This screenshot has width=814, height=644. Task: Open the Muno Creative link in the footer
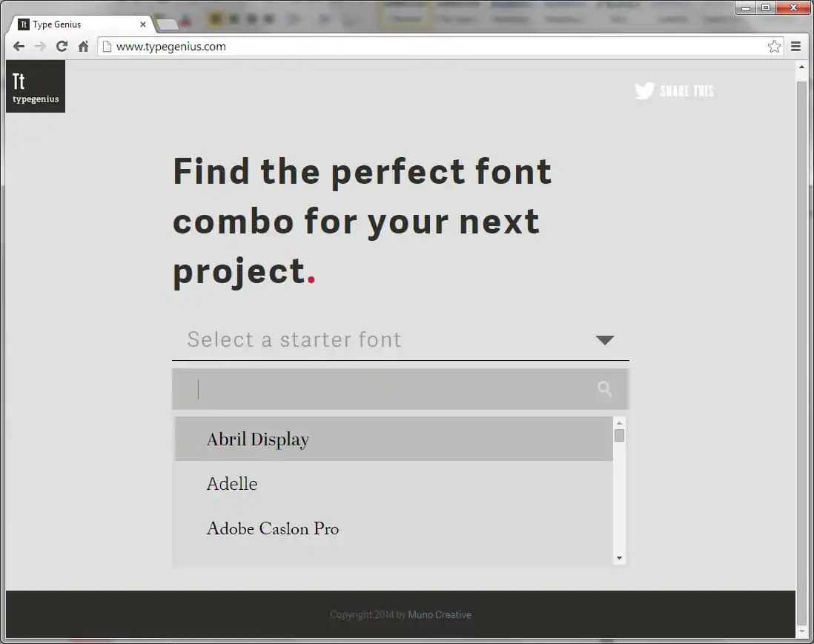point(440,614)
